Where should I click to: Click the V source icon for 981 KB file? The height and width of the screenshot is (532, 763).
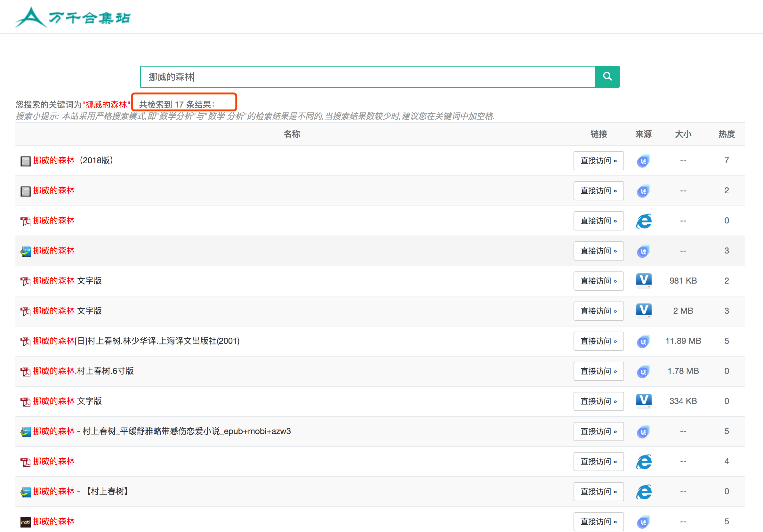(643, 281)
